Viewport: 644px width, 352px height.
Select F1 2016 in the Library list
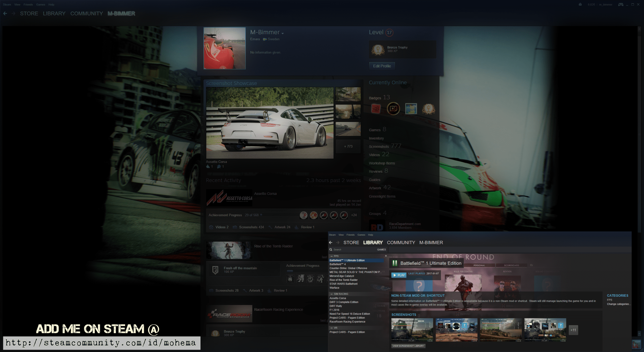(x=334, y=310)
